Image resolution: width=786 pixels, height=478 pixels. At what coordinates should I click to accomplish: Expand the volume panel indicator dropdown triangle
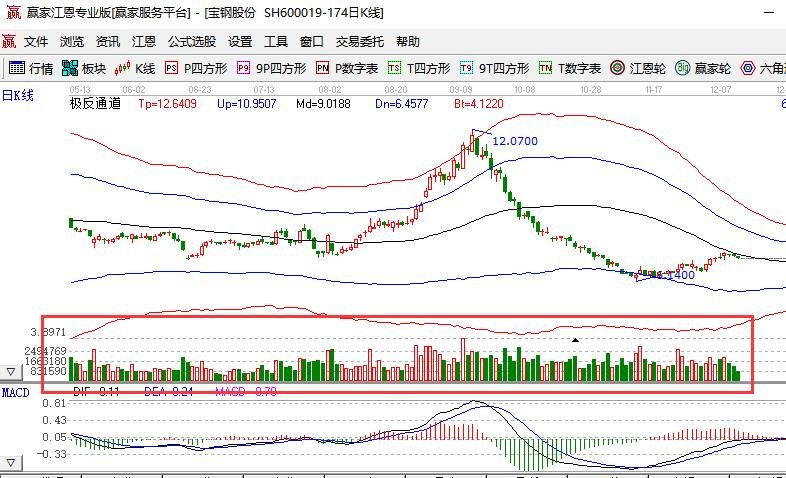click(x=11, y=372)
